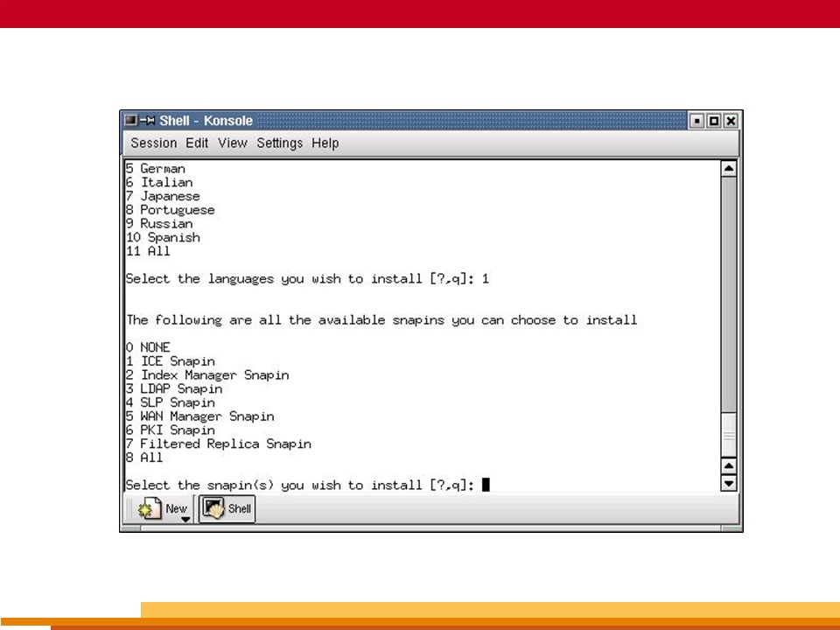Click the '8 Portuguese' line
840x630 pixels.
click(x=171, y=210)
